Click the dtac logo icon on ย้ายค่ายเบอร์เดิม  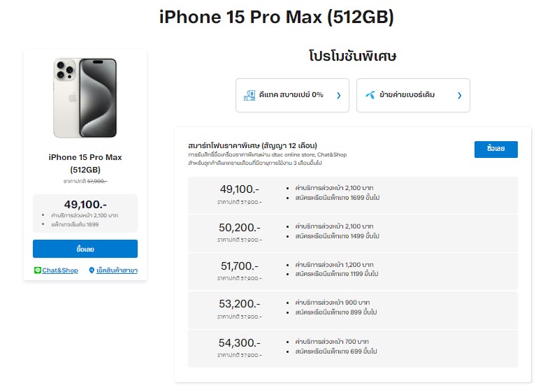[368, 95]
